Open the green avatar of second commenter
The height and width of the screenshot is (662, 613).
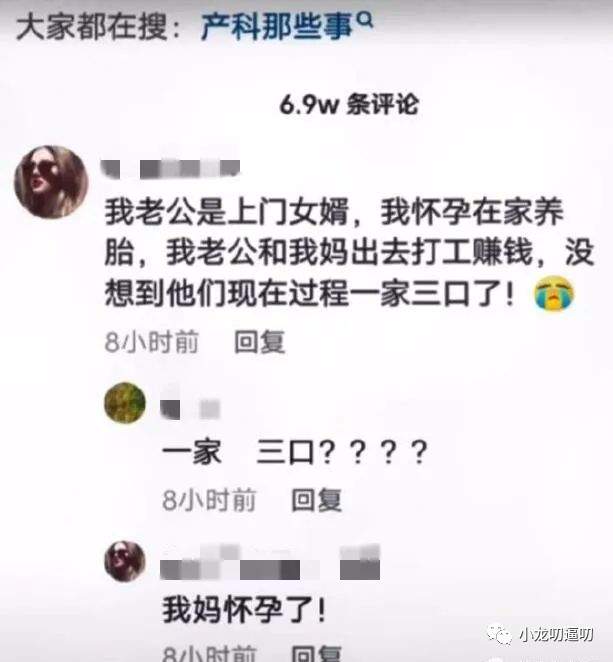pyautogui.click(x=125, y=403)
